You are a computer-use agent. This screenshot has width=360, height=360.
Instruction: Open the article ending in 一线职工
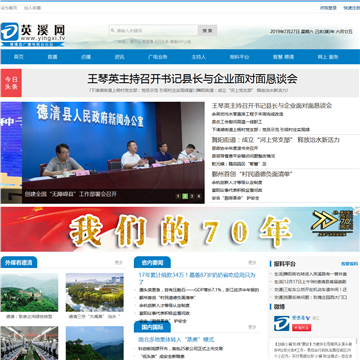pyautogui.click(x=237, y=122)
